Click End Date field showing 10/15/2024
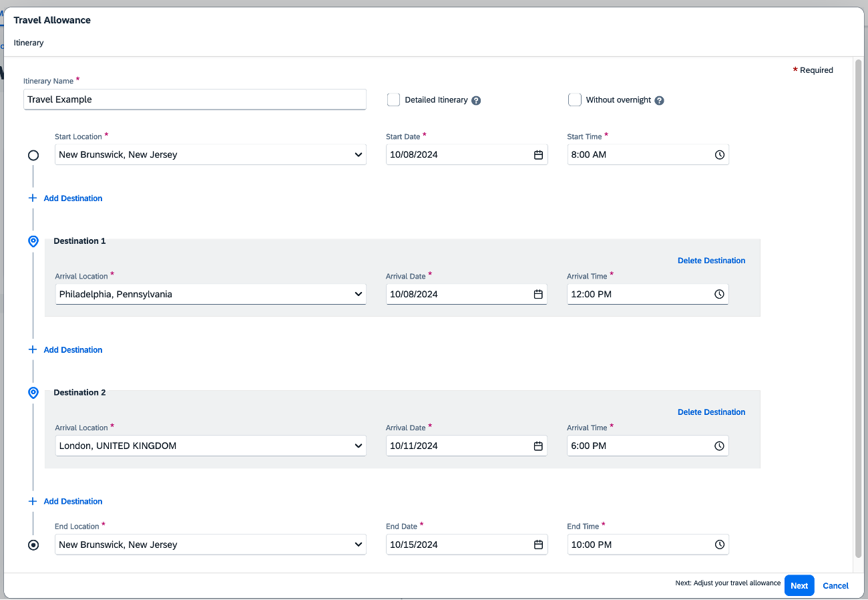Viewport: 868px width, 600px height. click(x=467, y=545)
